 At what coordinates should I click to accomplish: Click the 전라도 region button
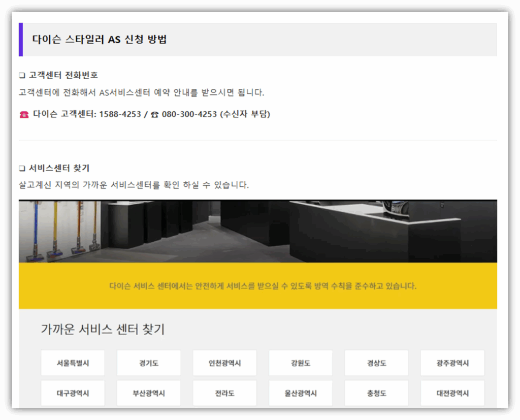(x=224, y=393)
